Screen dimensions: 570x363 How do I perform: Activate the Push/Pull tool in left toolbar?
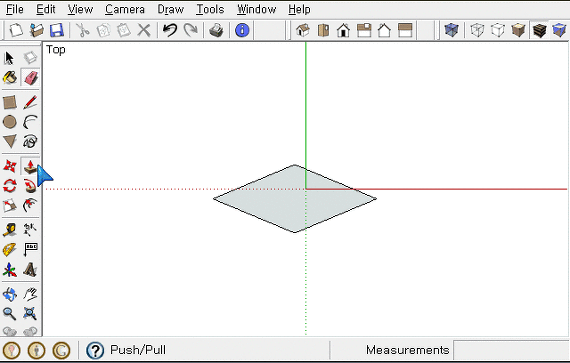30,166
